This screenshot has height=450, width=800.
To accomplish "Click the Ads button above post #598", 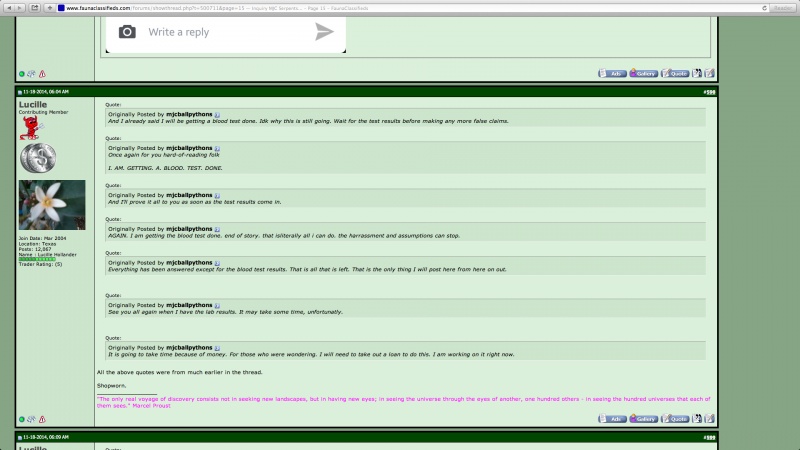I will [x=612, y=73].
